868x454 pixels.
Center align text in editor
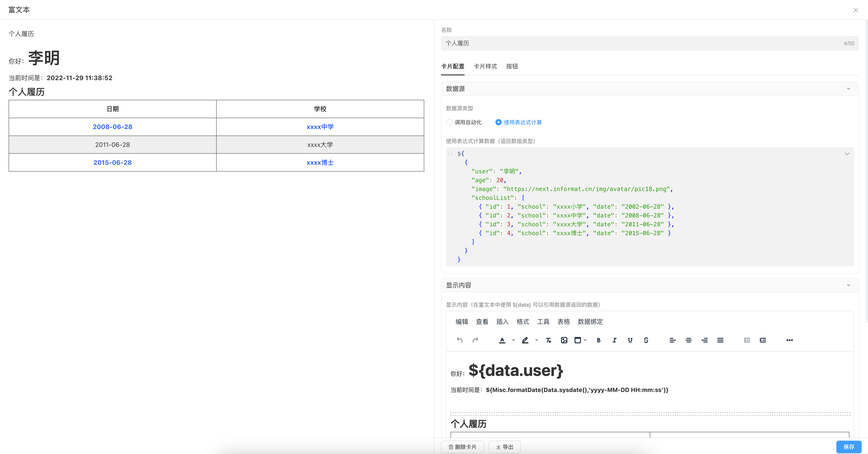(x=688, y=340)
